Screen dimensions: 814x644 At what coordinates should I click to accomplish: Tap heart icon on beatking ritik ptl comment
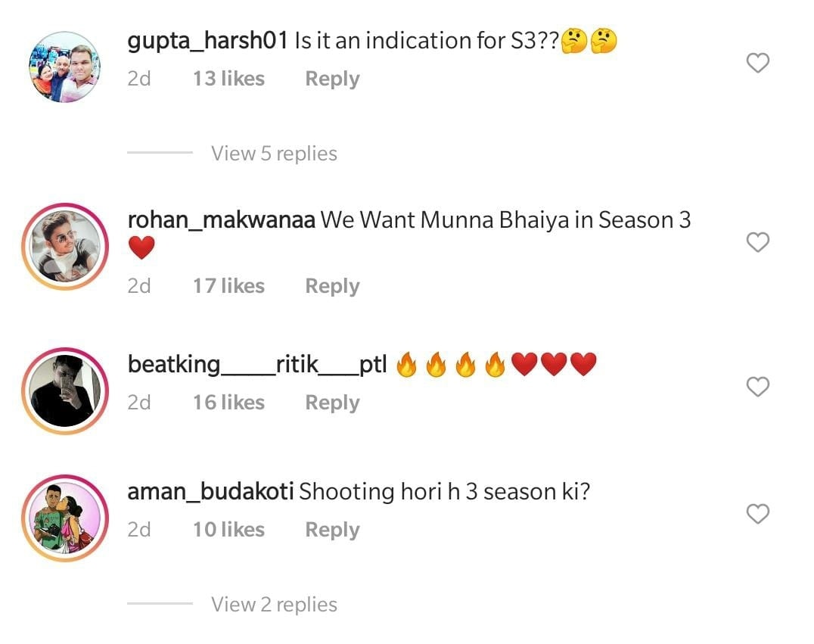point(757,387)
